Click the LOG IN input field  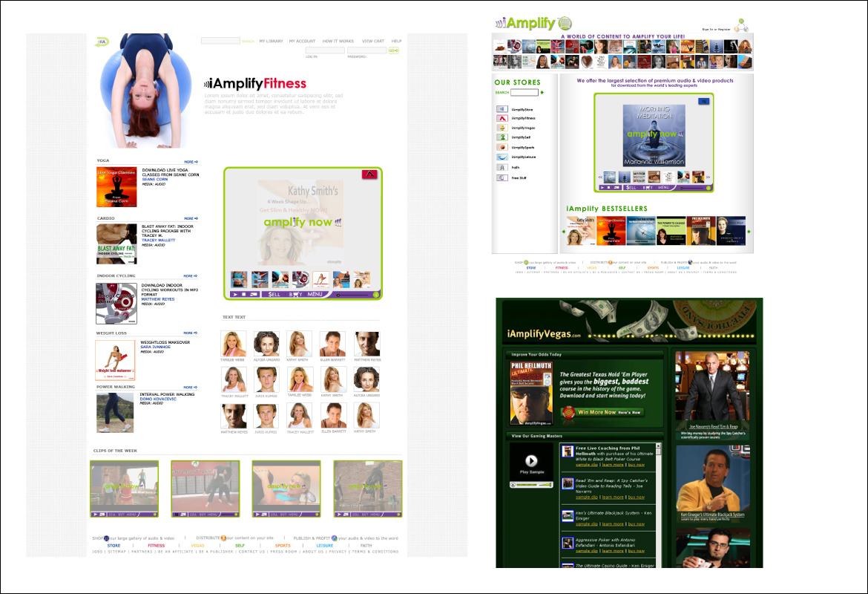pyautogui.click(x=325, y=50)
